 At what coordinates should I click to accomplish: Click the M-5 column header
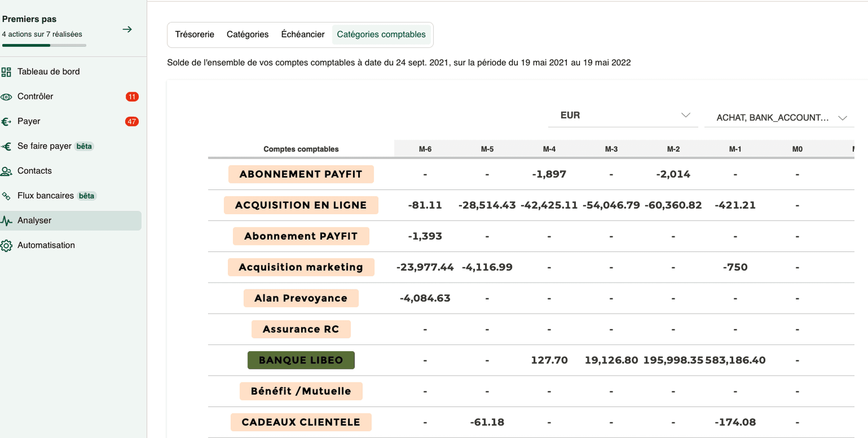click(487, 149)
